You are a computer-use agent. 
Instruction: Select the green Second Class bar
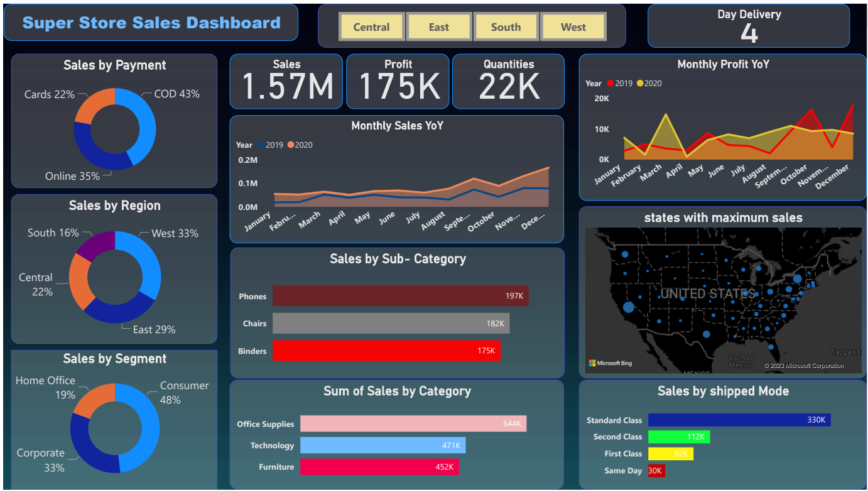pos(678,437)
